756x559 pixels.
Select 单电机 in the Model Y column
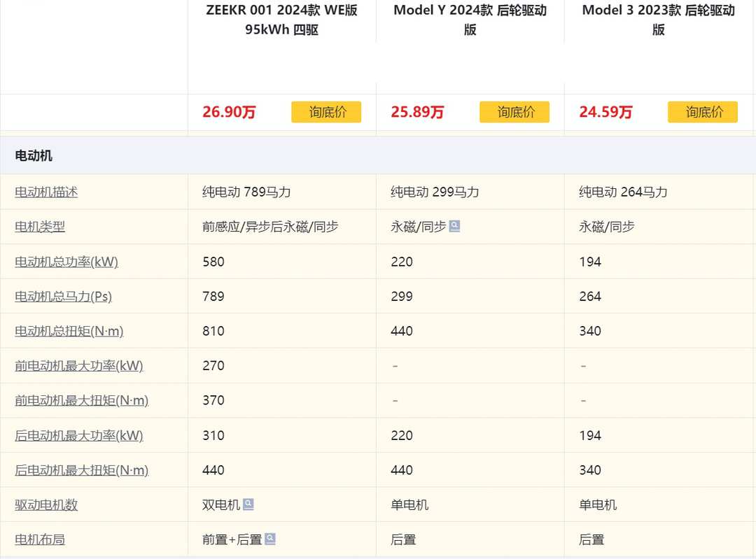[x=409, y=504]
